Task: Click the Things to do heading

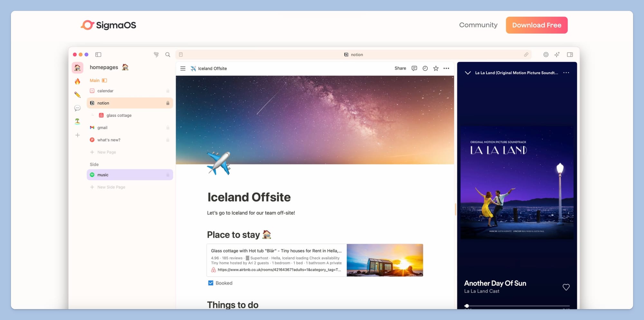Action: (x=232, y=305)
